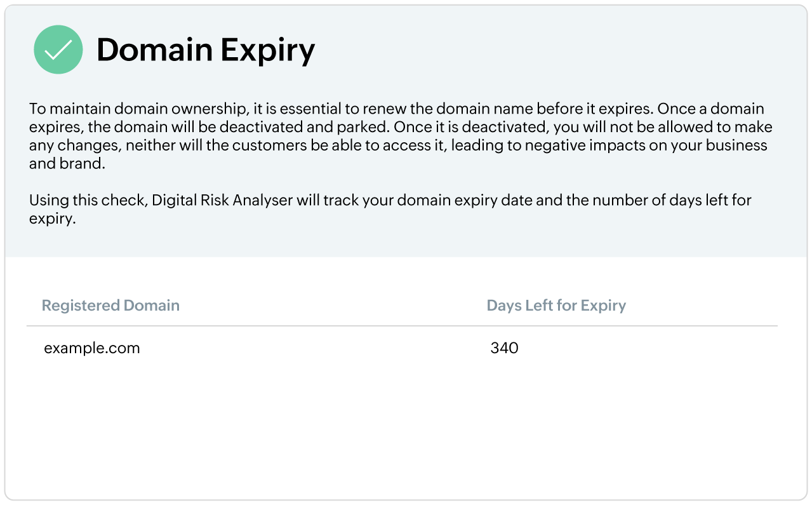The image size is (812, 505).
Task: Click the divider line under the table headers
Action: coord(401,327)
